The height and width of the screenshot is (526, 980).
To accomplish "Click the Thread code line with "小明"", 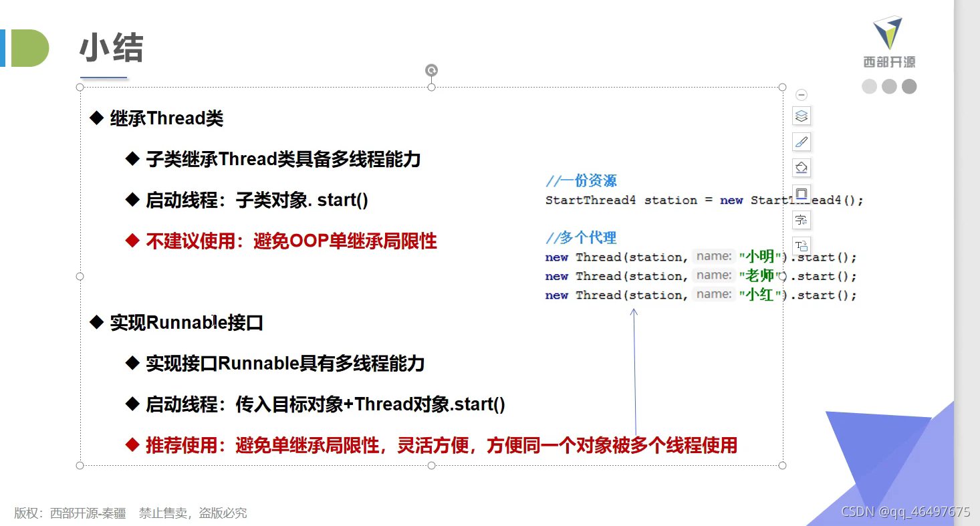I will 701,257.
